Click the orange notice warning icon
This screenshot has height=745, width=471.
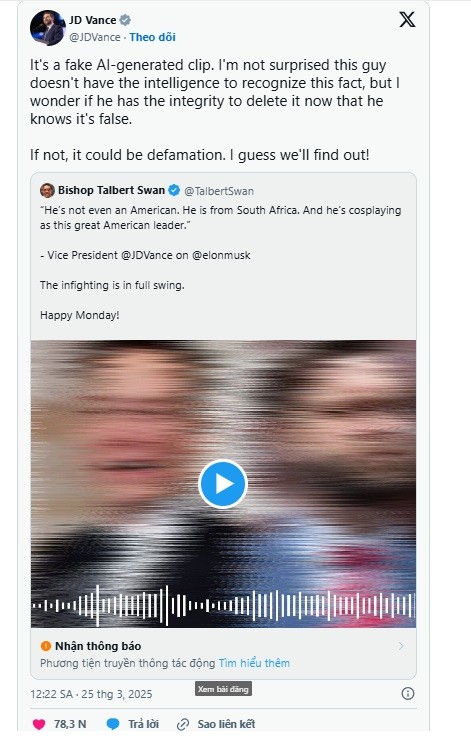coord(46,646)
